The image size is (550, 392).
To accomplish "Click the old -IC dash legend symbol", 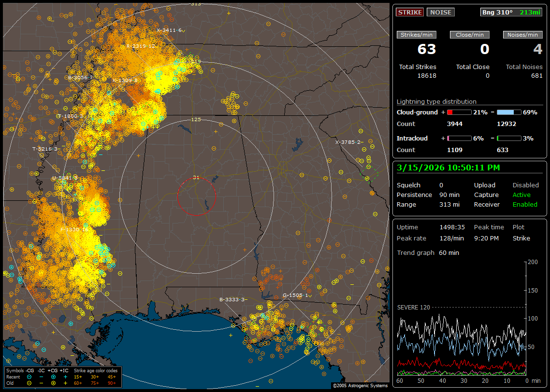I will point(42,382).
